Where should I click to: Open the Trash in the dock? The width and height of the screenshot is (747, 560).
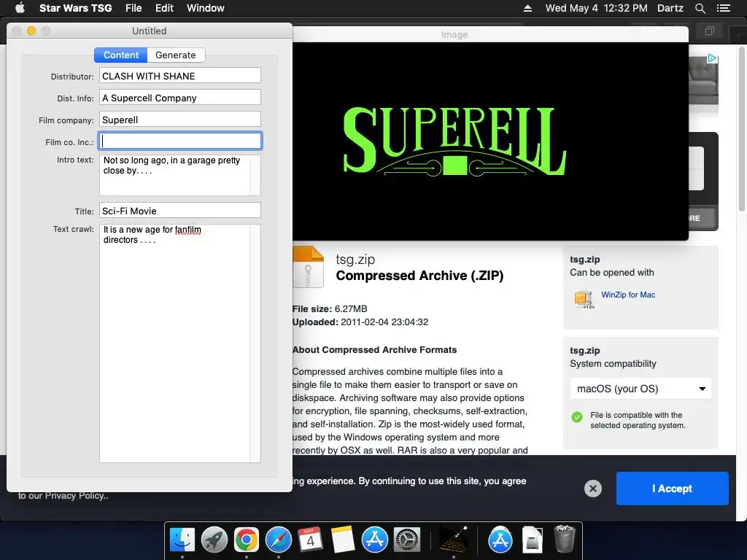point(565,540)
